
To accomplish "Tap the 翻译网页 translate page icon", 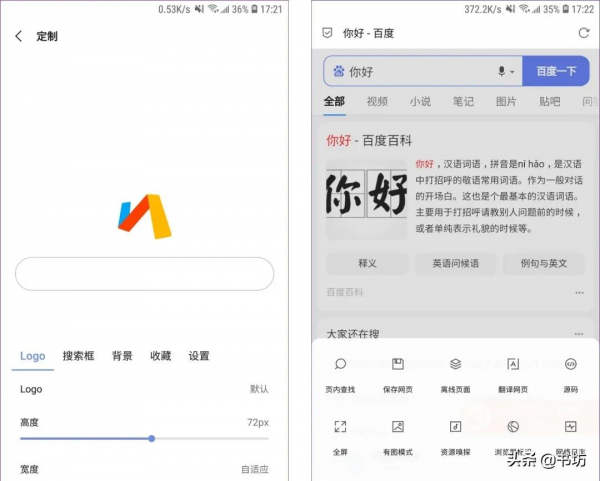I will [513, 364].
